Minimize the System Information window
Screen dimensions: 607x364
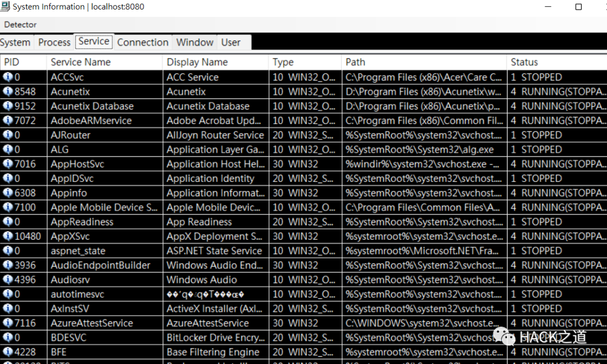[548, 7]
